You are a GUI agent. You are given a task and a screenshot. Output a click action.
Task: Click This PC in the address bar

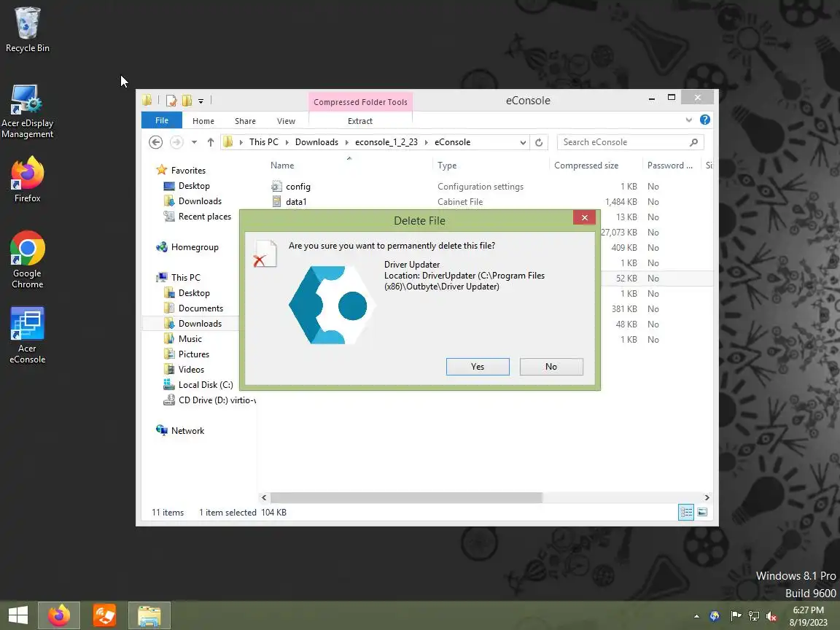(263, 142)
